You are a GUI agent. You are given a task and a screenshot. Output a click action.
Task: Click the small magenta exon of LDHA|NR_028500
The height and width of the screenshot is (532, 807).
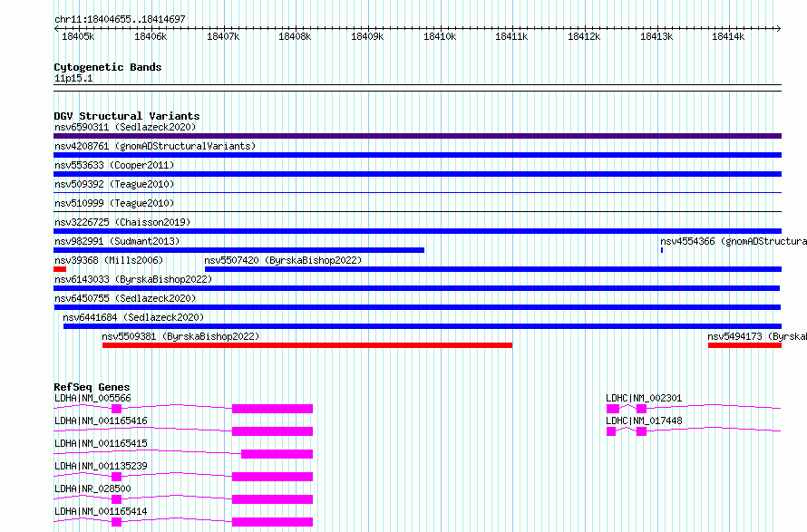coord(116,499)
